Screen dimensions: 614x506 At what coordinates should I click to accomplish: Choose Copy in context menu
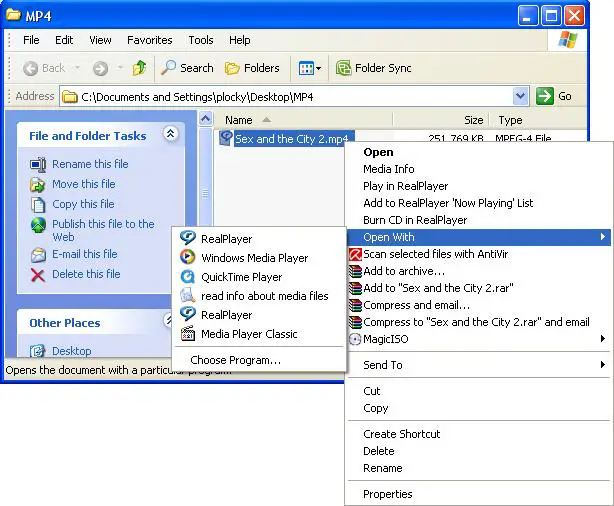(x=479, y=408)
